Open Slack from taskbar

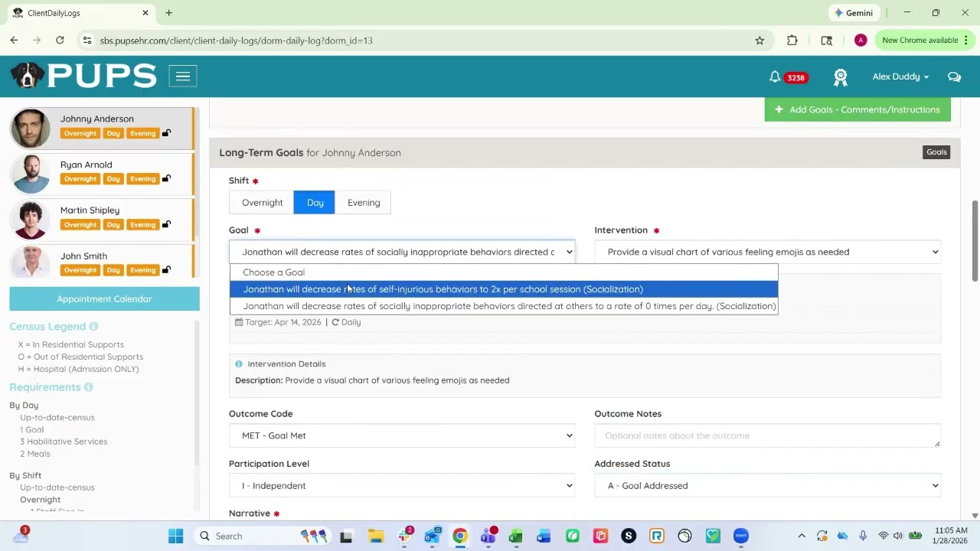tap(405, 536)
